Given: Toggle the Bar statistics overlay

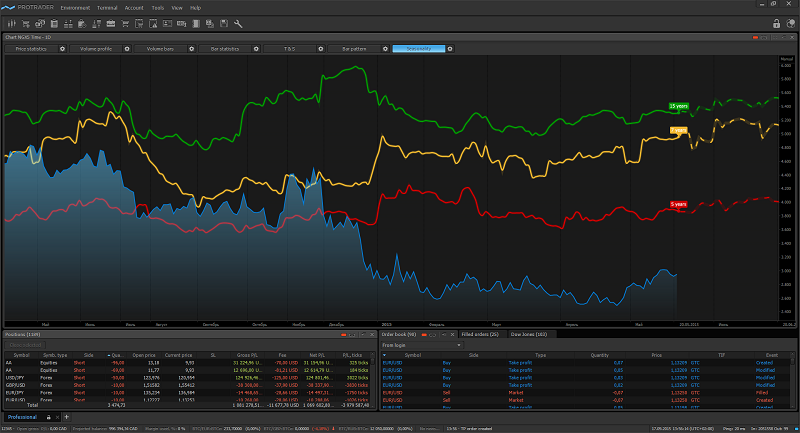Looking at the screenshot, I should click(224, 48).
